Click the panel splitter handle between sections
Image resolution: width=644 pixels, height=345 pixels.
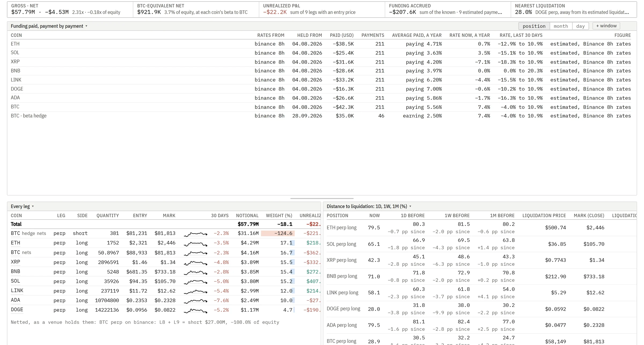[322, 198]
